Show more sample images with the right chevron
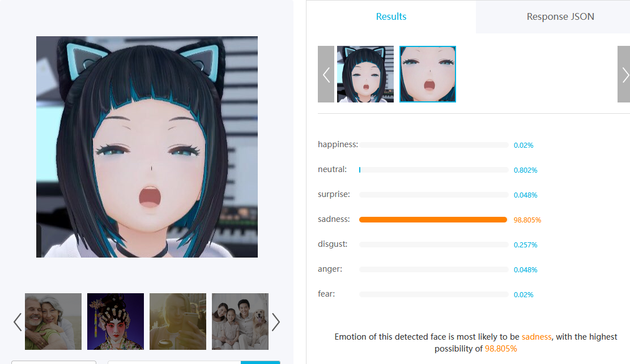Viewport: 630px width, 364px height. (275, 322)
